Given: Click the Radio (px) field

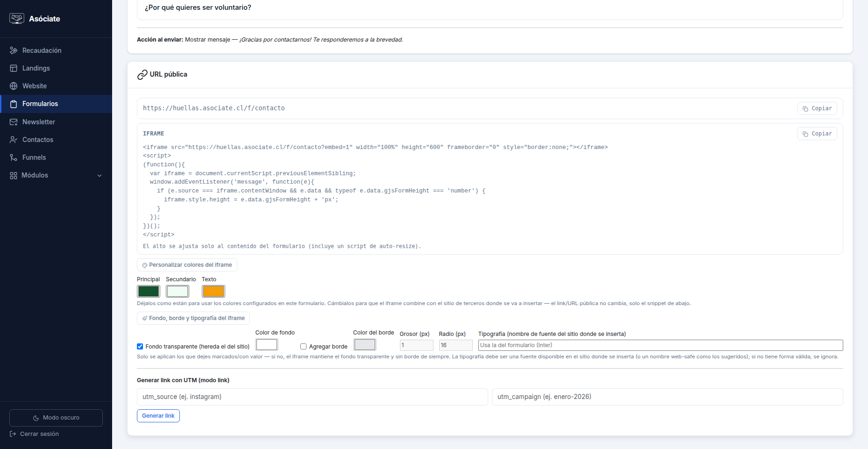Looking at the screenshot, I should [456, 345].
